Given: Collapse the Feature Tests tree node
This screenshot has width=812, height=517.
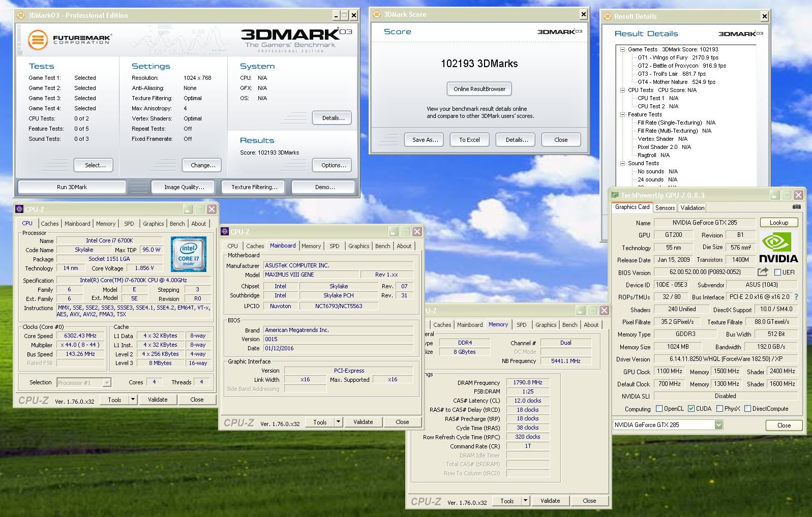Looking at the screenshot, I should 622,114.
